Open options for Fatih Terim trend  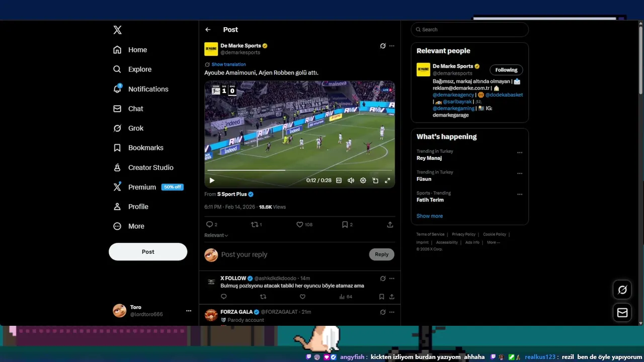(x=520, y=195)
